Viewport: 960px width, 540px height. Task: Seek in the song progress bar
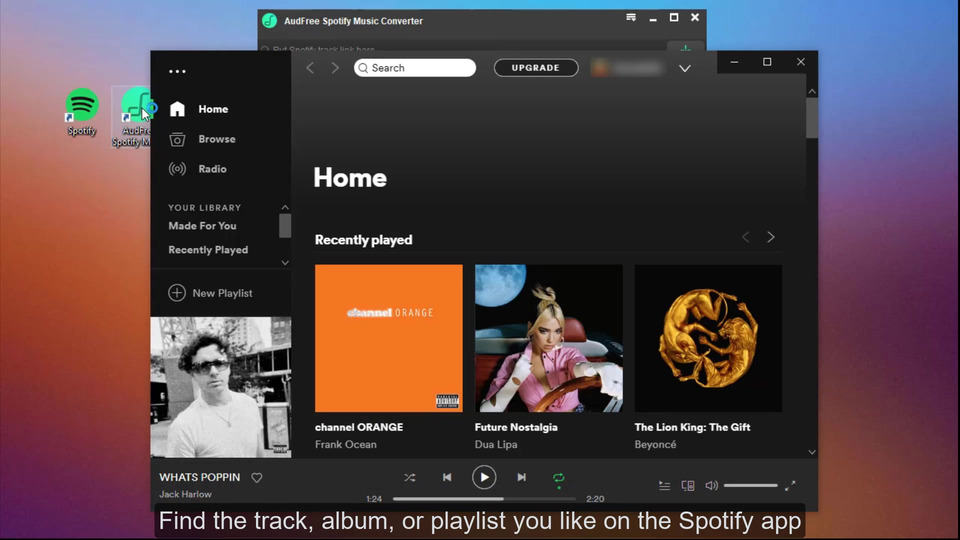pos(484,499)
